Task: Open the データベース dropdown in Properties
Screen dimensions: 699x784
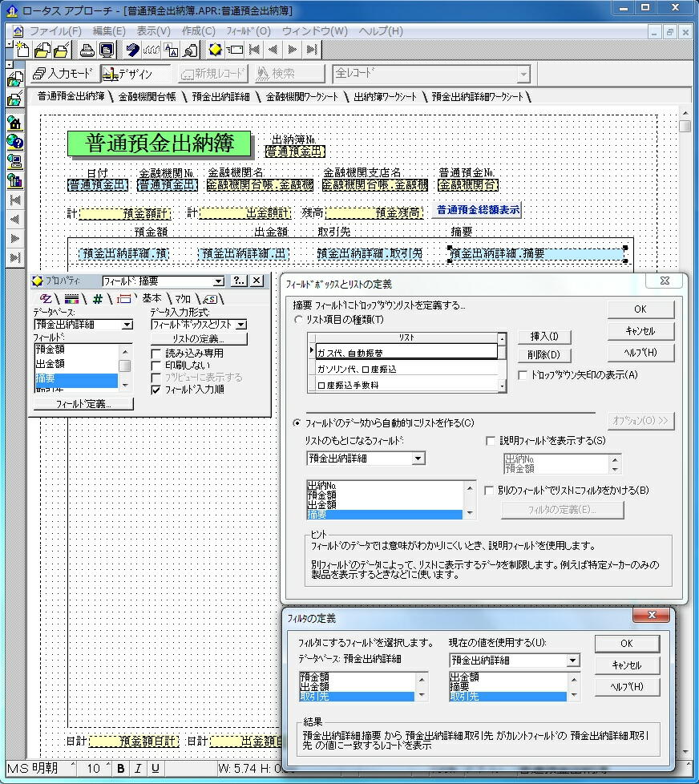Action: pyautogui.click(x=127, y=325)
